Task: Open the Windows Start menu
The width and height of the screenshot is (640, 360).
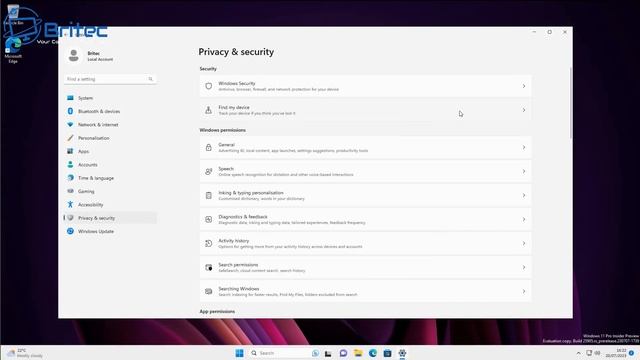Action: tap(240, 353)
